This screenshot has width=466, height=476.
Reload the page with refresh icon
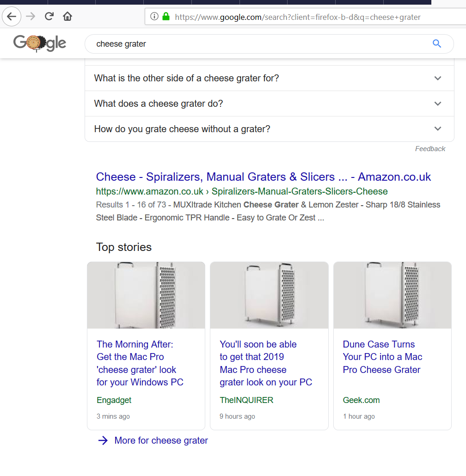[49, 17]
